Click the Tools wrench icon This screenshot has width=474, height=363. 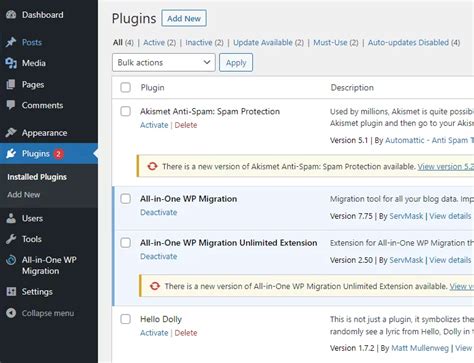11,239
